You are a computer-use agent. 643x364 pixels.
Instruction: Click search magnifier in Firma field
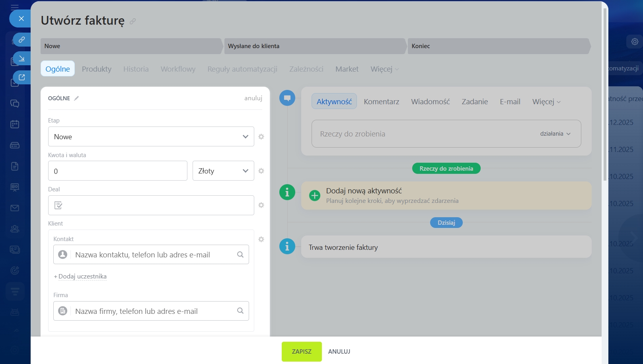pos(240,311)
